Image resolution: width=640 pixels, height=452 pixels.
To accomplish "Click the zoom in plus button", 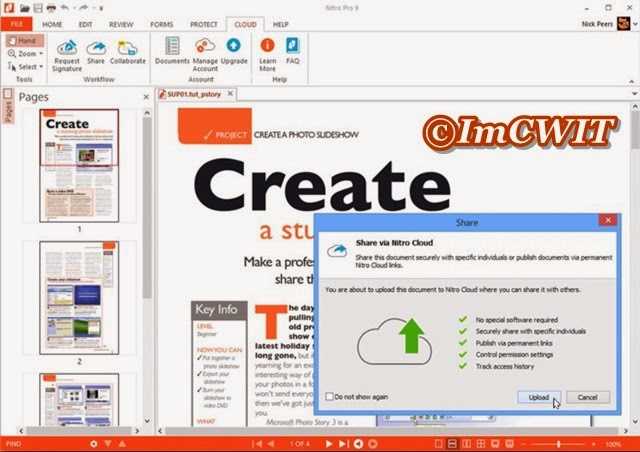I will 593,444.
